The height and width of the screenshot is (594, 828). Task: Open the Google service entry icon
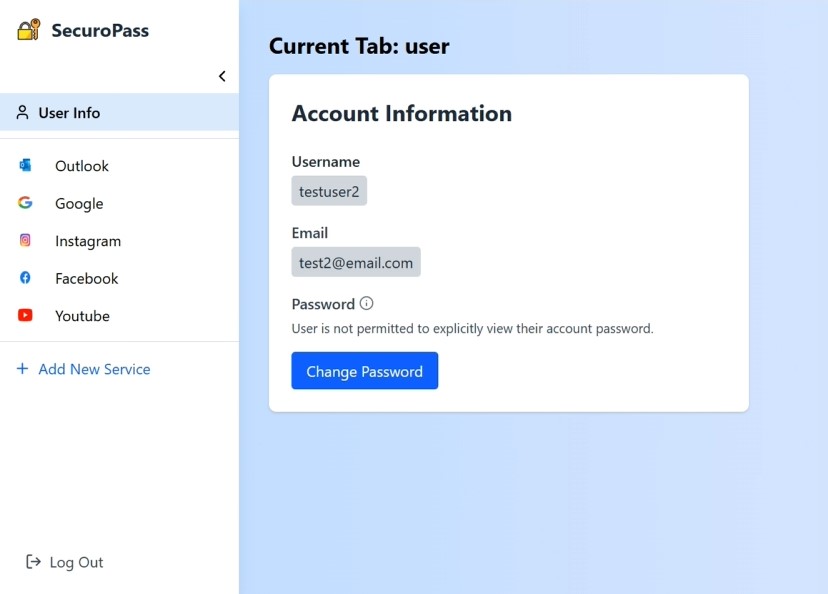(x=24, y=203)
